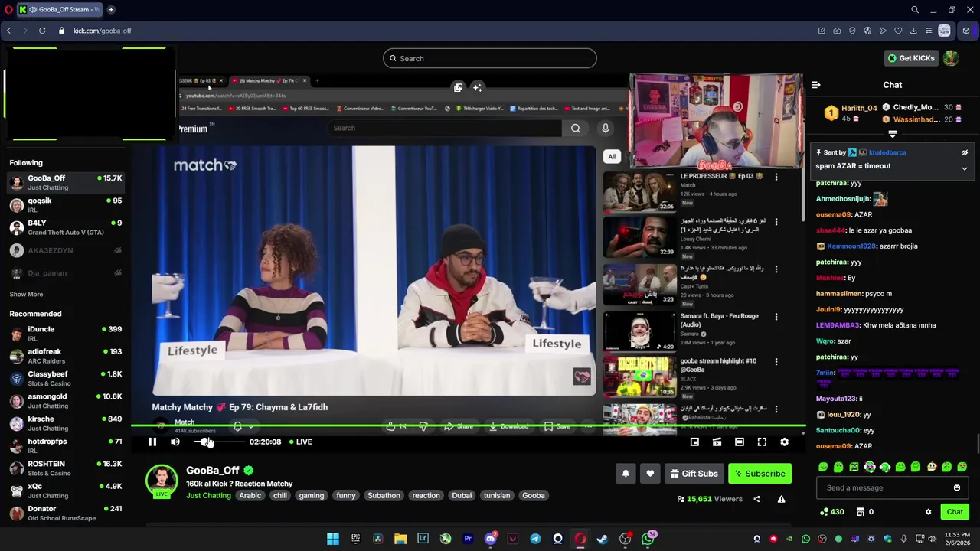
Task: Select the tunisian tag
Action: pos(497,495)
